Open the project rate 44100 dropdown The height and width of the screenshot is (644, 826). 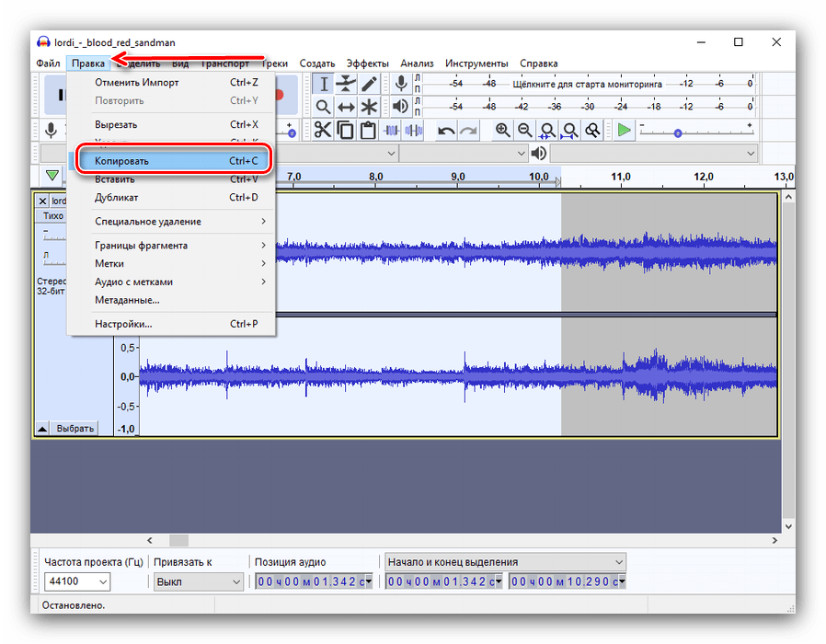point(77,581)
